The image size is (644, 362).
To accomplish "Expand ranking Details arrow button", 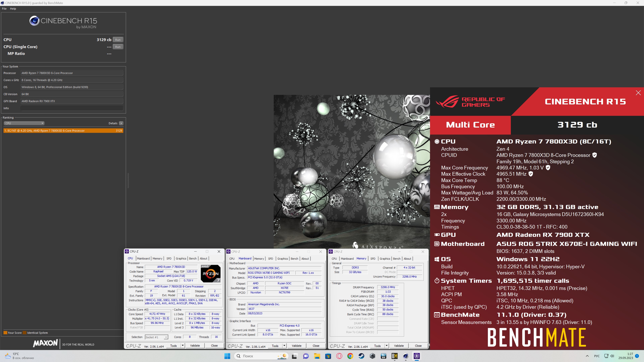I will [121, 123].
